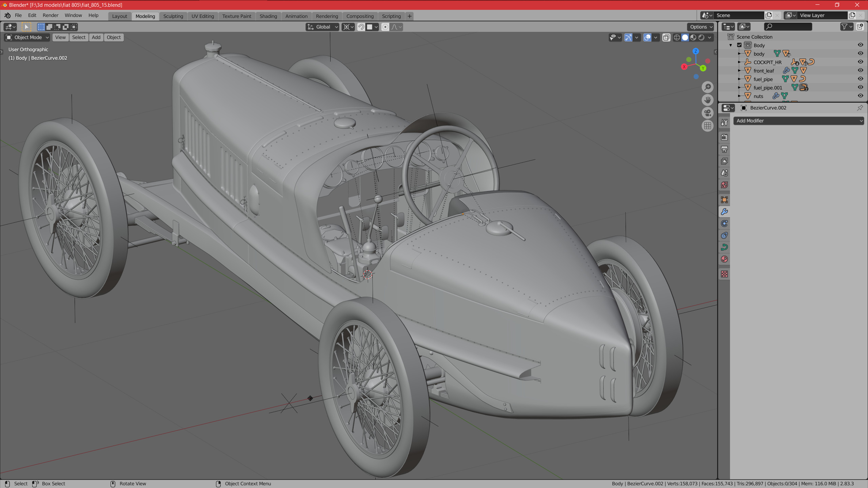Open the Object Mode dropdown
The height and width of the screenshot is (488, 868).
click(x=27, y=37)
